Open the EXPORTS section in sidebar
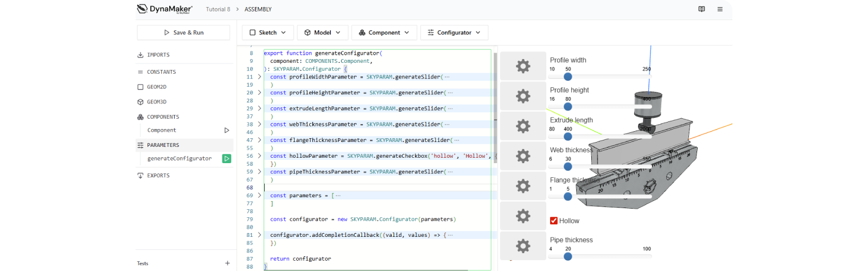Viewport: 868px width, 271px height. [158, 176]
